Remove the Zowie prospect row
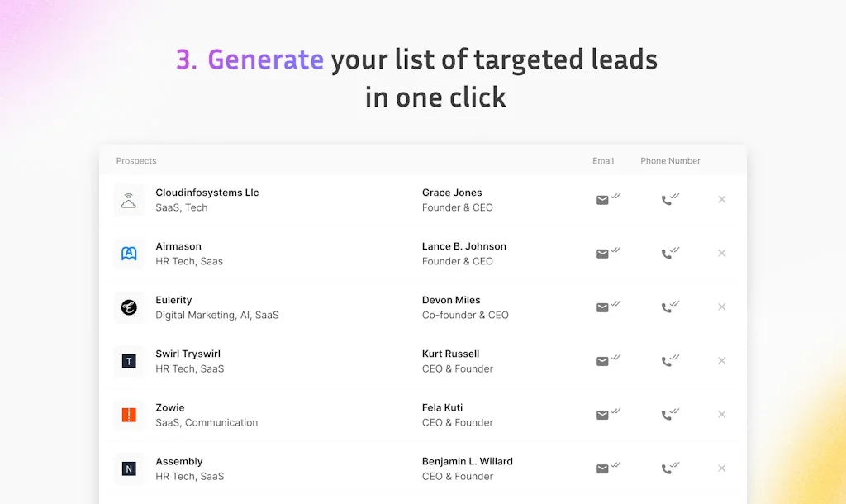Image resolution: width=846 pixels, height=504 pixels. click(x=722, y=415)
